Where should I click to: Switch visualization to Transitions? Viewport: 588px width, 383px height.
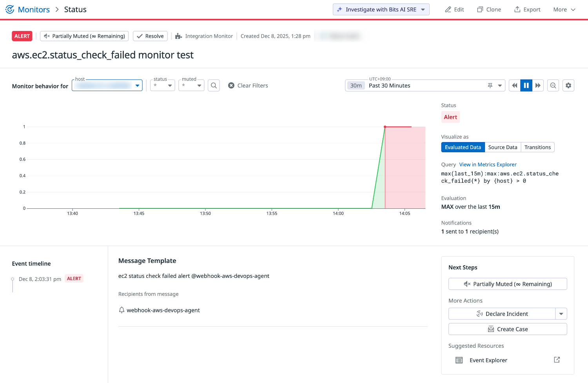coord(537,147)
